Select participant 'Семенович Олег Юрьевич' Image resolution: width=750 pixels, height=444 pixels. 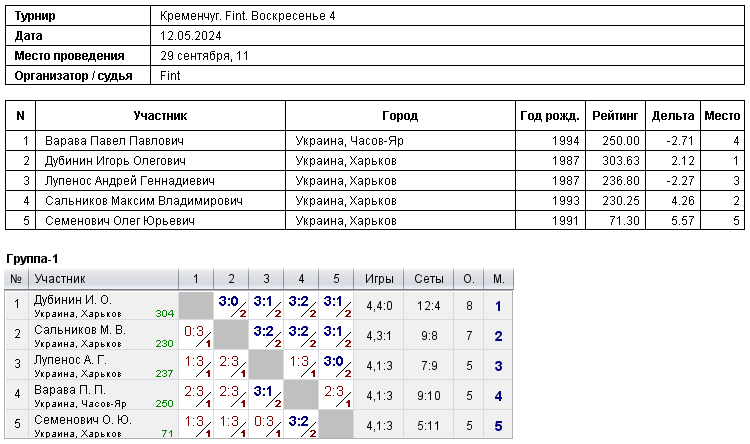tap(120, 221)
